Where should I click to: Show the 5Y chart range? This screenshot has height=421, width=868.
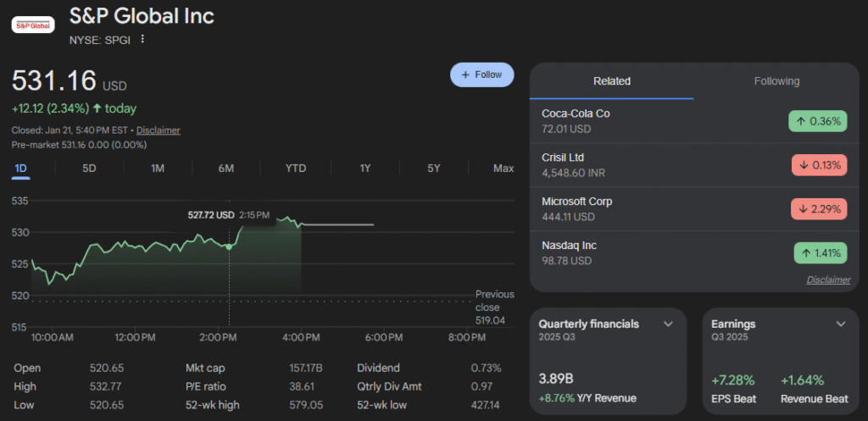coord(434,169)
